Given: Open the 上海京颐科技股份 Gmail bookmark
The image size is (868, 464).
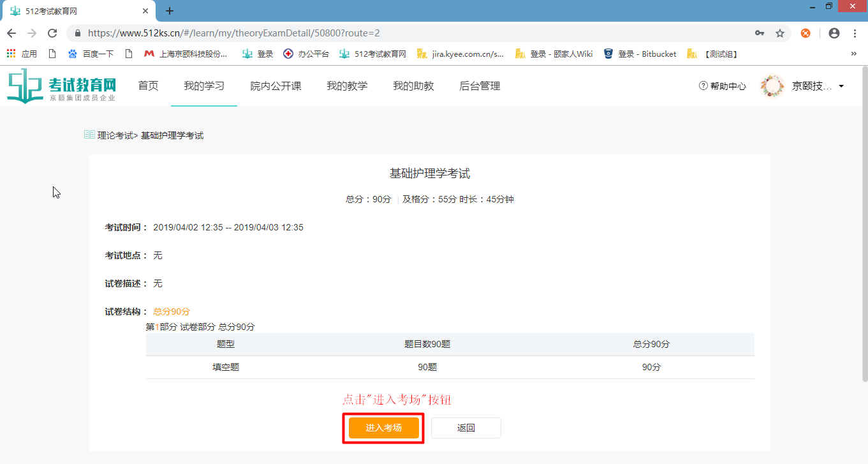Looking at the screenshot, I should pyautogui.click(x=186, y=54).
